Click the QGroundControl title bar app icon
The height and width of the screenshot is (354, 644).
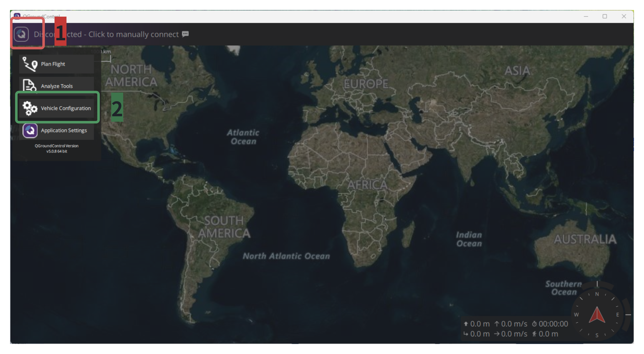pos(17,16)
